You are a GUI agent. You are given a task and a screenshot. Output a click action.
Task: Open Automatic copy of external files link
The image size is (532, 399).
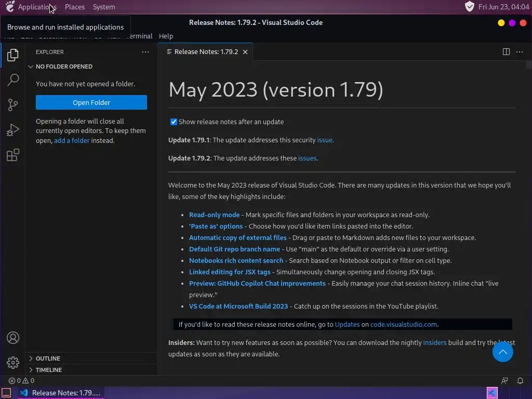[237, 238]
